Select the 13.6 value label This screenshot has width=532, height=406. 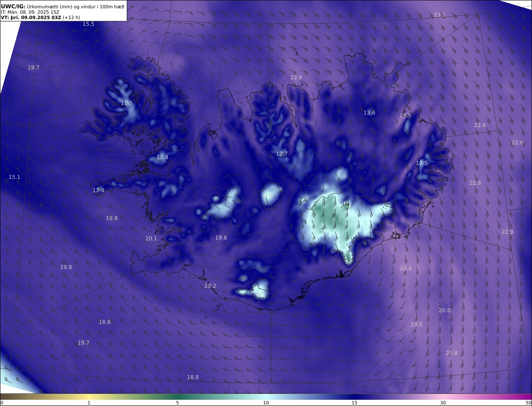(x=369, y=113)
